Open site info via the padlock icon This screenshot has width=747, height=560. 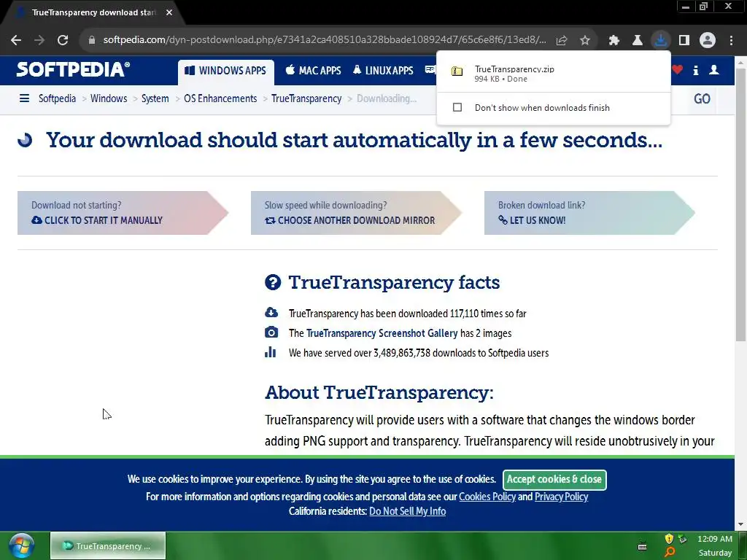[91, 40]
